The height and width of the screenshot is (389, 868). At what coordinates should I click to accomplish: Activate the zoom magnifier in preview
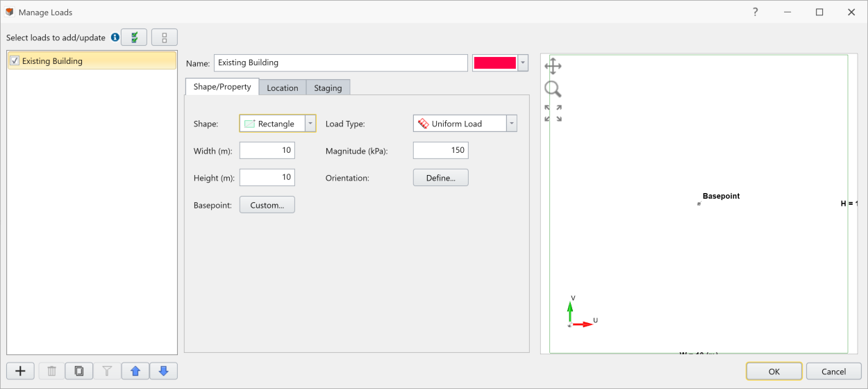[553, 90]
